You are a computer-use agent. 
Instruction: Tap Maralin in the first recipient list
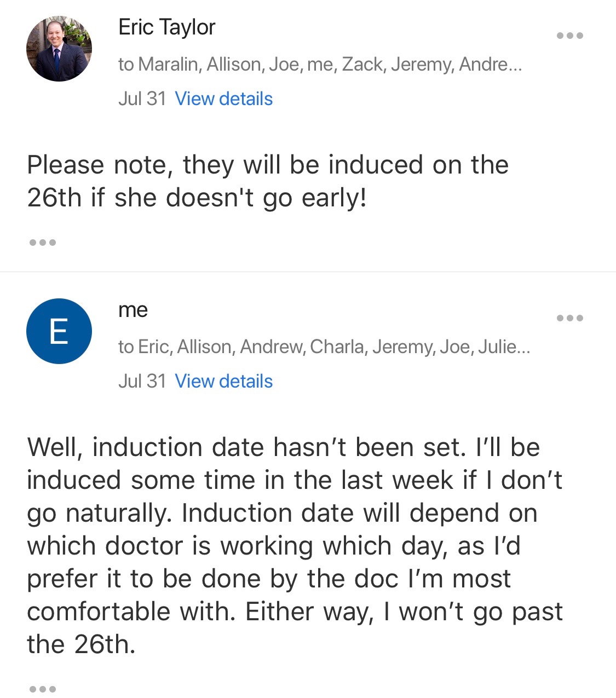(x=169, y=65)
